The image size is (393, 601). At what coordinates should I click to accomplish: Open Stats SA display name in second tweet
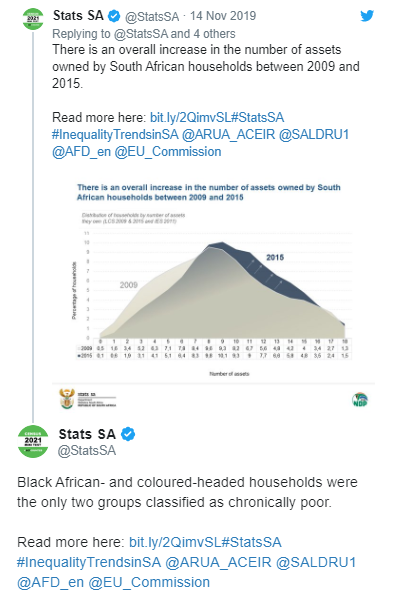pos(87,434)
